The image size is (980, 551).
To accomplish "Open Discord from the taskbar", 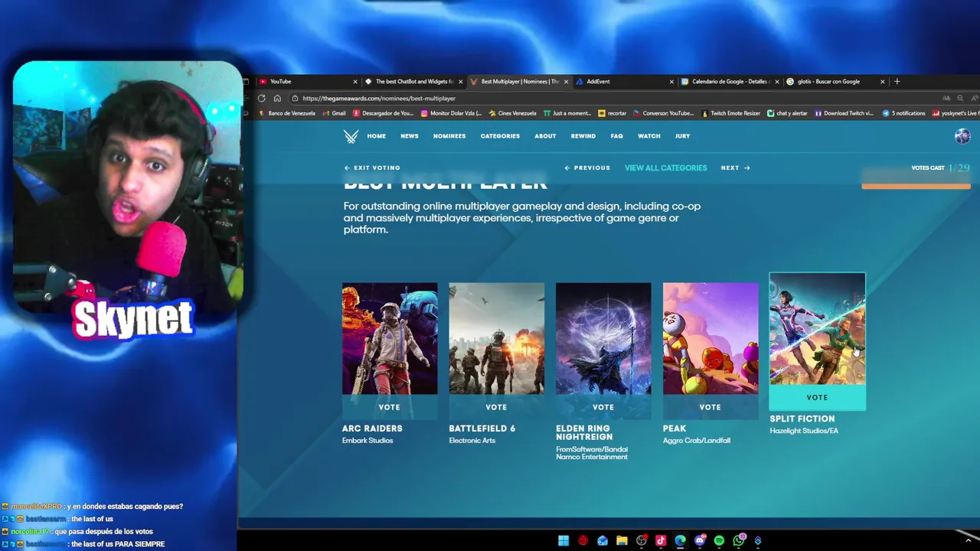I will [x=700, y=541].
